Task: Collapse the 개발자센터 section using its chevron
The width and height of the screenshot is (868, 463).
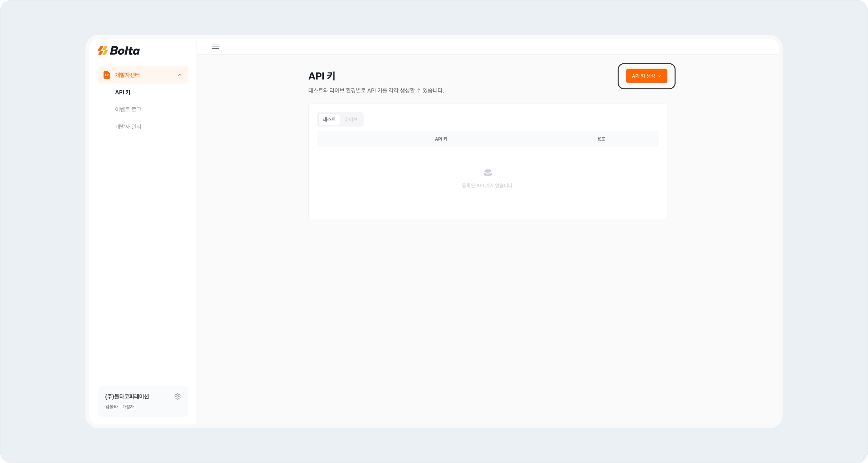Action: pos(180,75)
